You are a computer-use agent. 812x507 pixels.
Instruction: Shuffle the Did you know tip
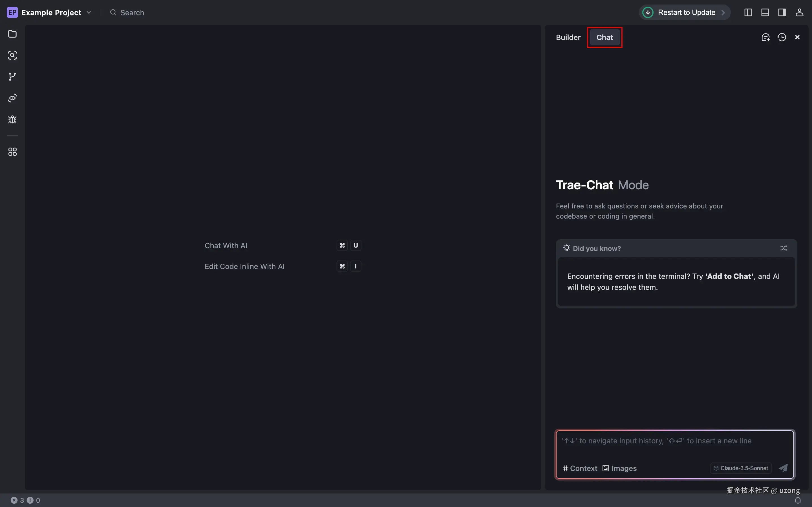(x=784, y=248)
